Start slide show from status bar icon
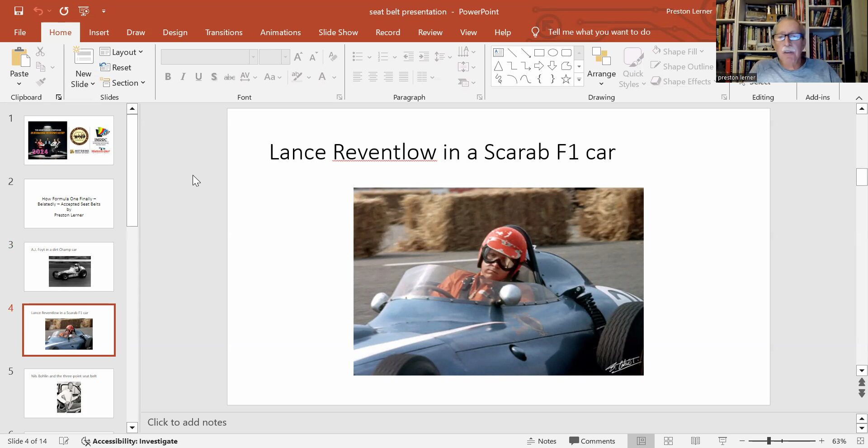The width and height of the screenshot is (868, 448). point(722,441)
